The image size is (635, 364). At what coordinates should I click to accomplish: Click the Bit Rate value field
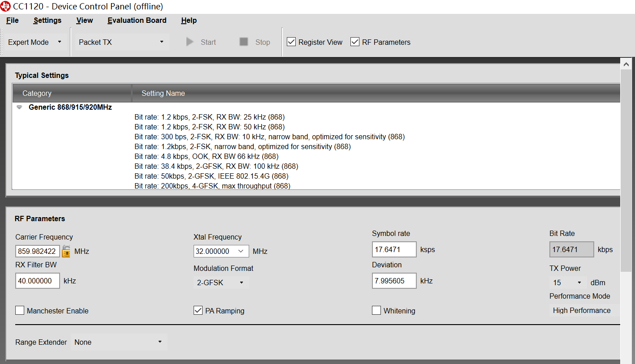[x=572, y=249]
